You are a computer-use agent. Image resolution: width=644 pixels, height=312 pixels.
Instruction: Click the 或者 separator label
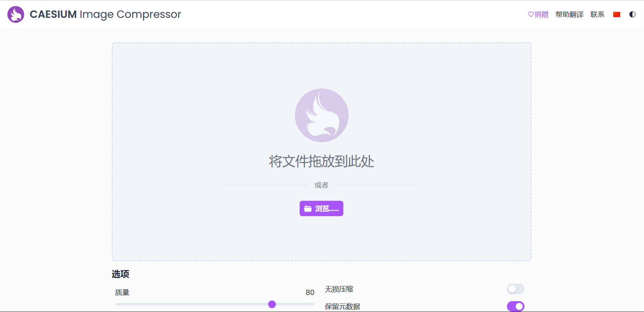pyautogui.click(x=321, y=185)
